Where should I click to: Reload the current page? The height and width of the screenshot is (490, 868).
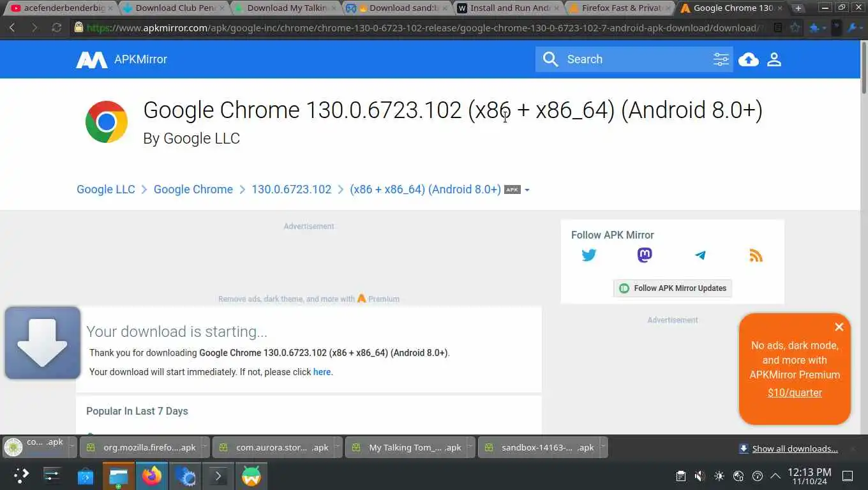pos(57,27)
